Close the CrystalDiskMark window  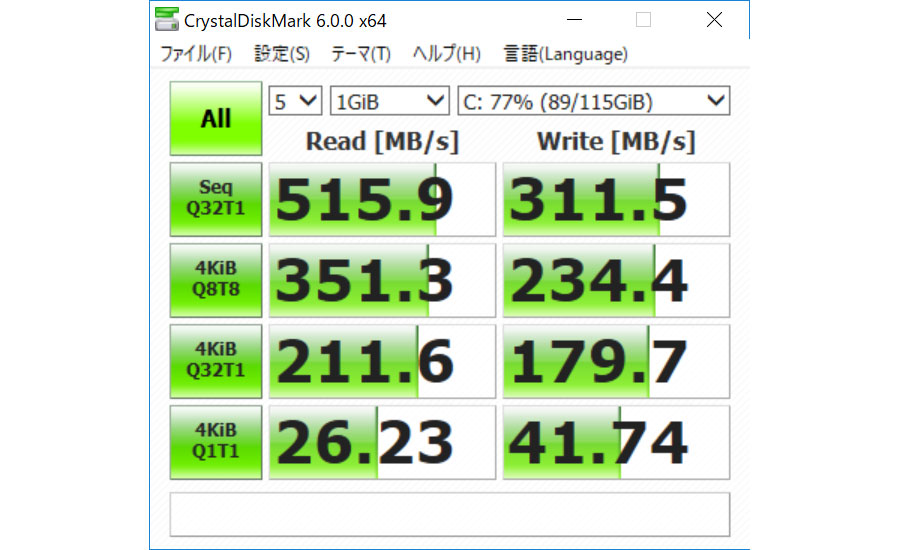[715, 20]
